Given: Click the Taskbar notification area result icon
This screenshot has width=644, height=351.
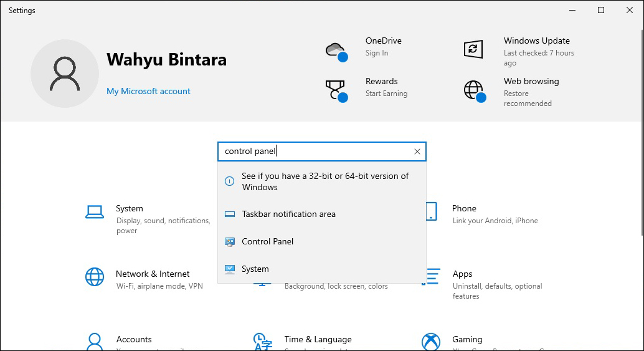Looking at the screenshot, I should coord(230,214).
